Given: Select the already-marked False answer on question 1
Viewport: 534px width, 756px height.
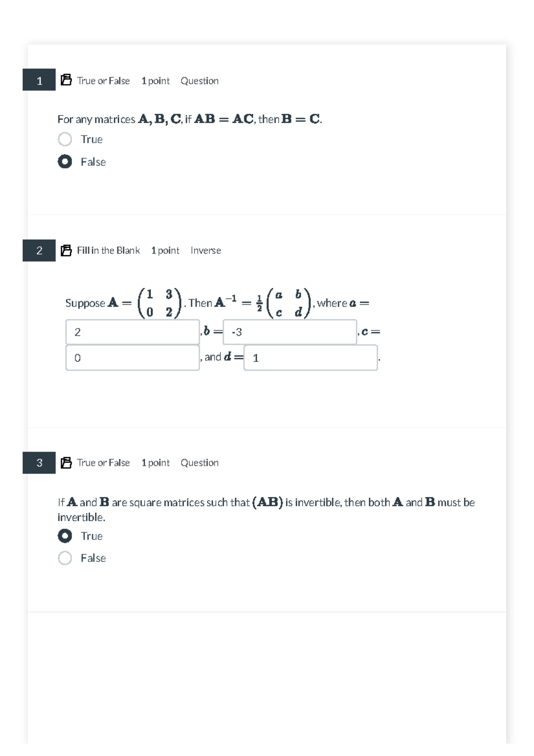Looking at the screenshot, I should point(65,162).
